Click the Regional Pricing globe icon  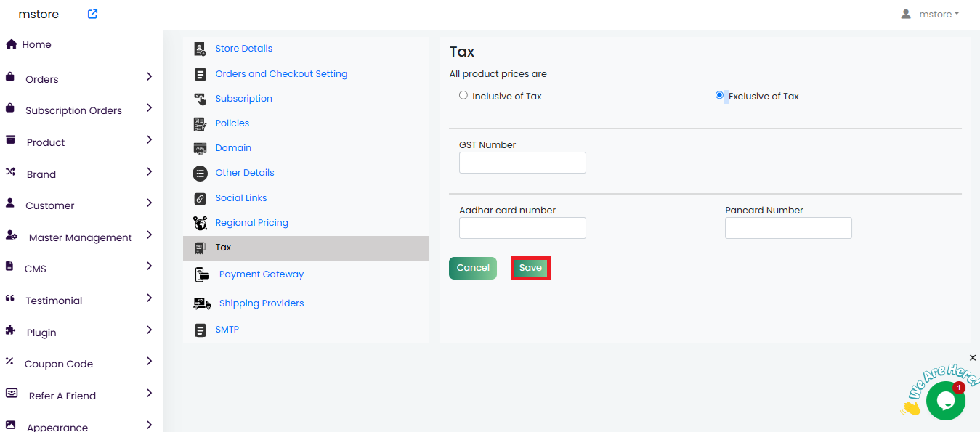pos(200,223)
